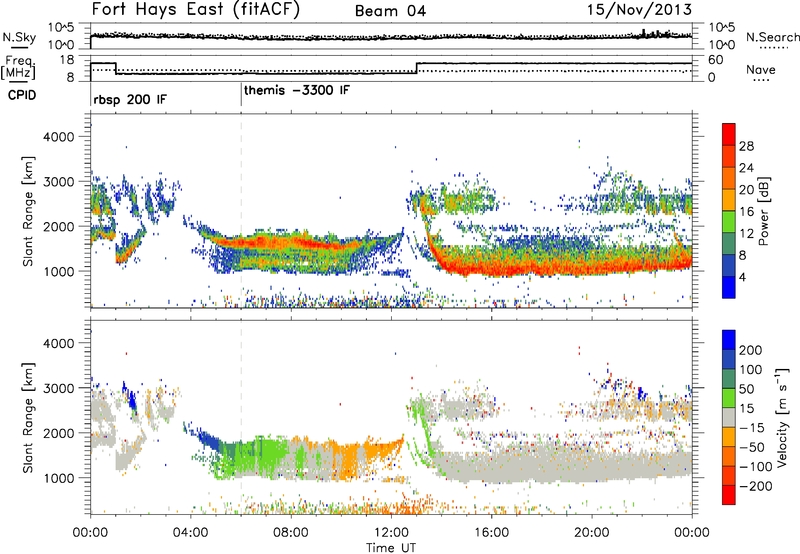
Task: Click the velocity panel 'Slant Range [km]' label
Action: pyautogui.click(x=28, y=417)
